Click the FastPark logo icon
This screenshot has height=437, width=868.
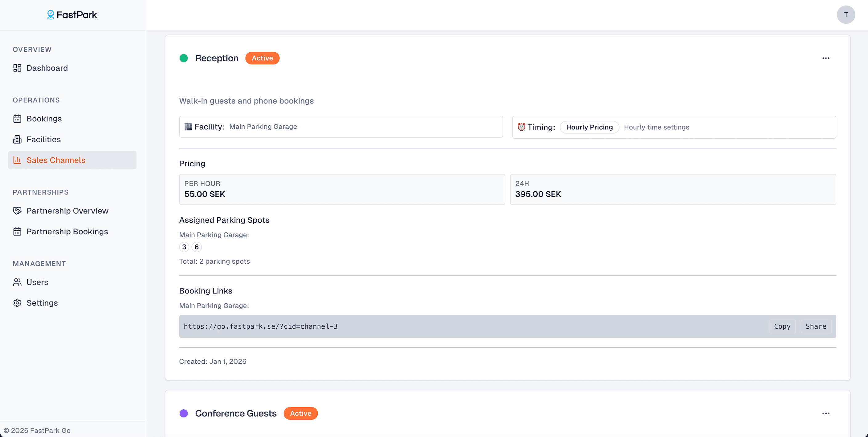51,14
